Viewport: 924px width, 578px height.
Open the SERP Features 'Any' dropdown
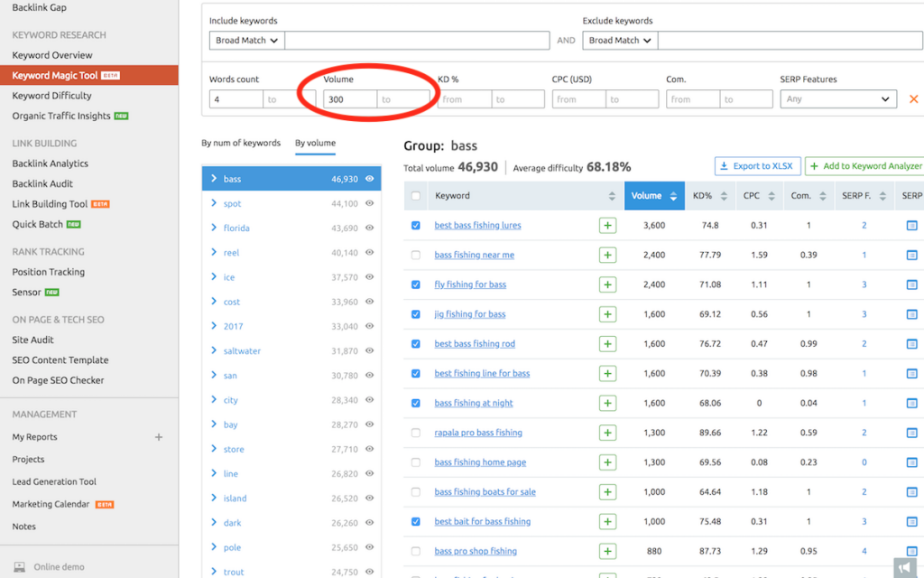838,99
